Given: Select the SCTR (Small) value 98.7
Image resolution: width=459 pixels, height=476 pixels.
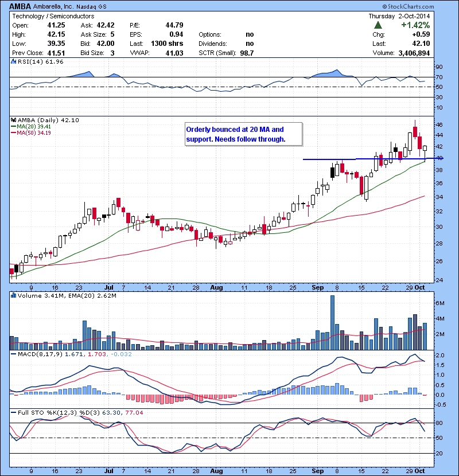Looking at the screenshot, I should (247, 53).
